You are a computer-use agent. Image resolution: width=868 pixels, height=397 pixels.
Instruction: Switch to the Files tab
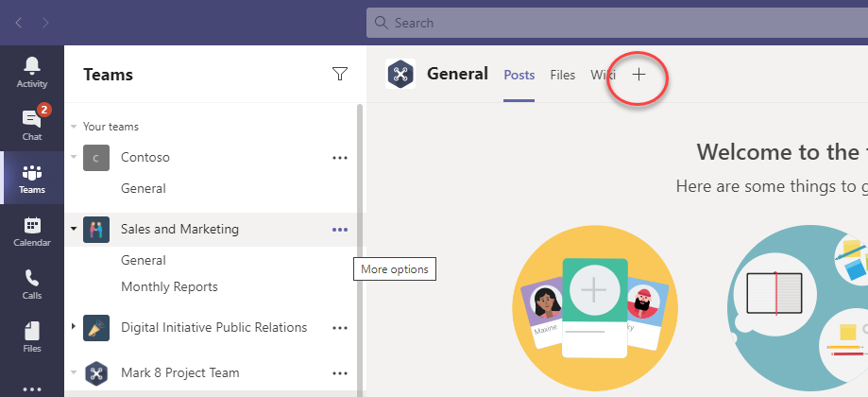coord(562,75)
